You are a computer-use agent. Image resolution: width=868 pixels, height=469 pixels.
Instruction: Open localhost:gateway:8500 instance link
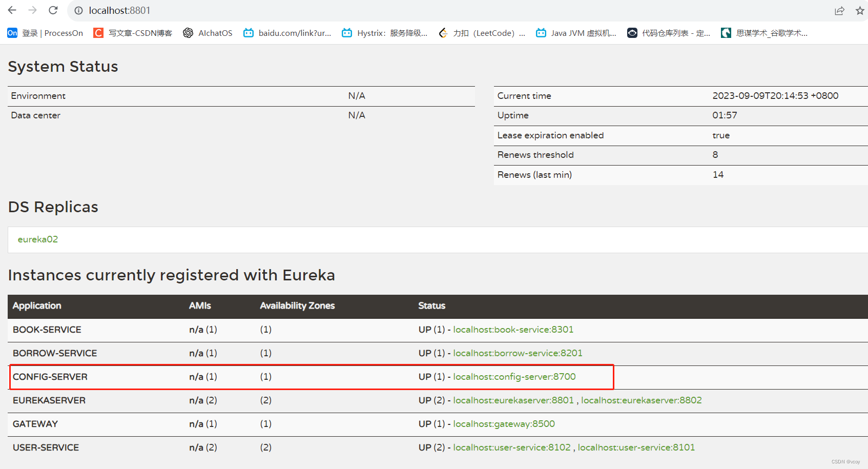504,424
